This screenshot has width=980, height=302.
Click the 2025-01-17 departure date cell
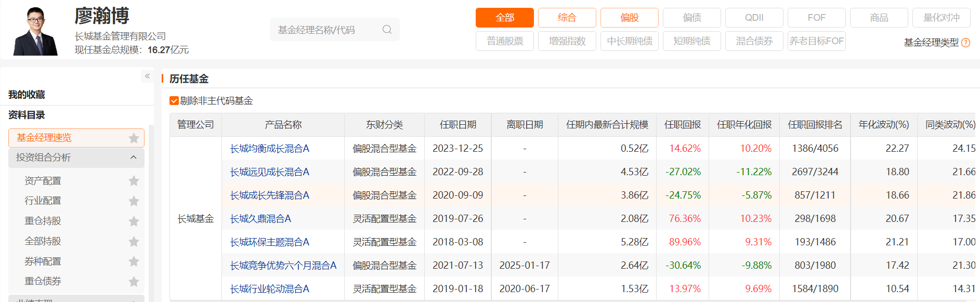525,266
